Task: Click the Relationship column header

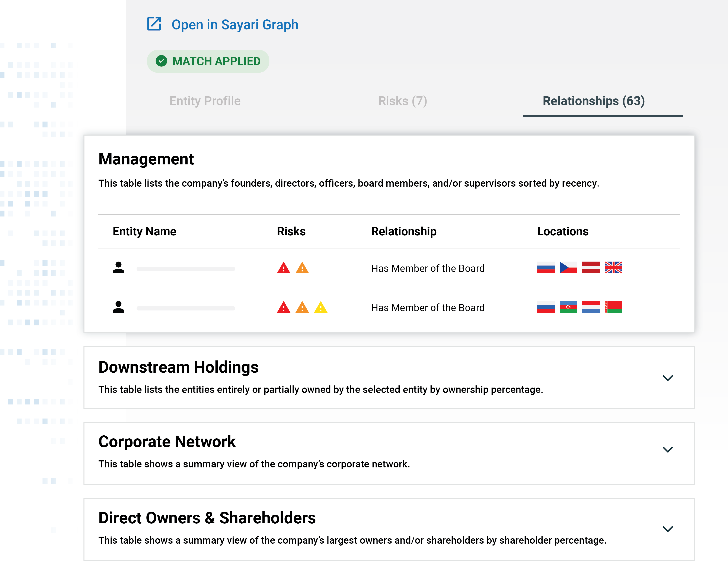Action: [404, 231]
